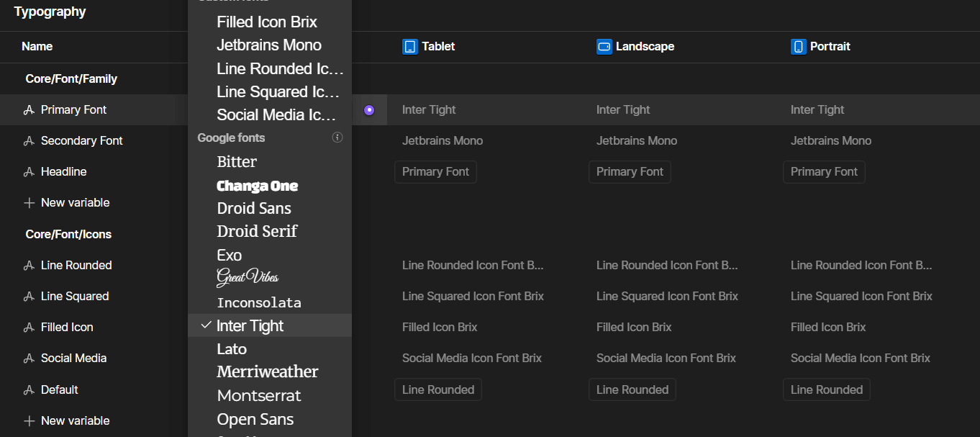Click the info icon next to Google fonts
The height and width of the screenshot is (437, 980).
tap(337, 137)
